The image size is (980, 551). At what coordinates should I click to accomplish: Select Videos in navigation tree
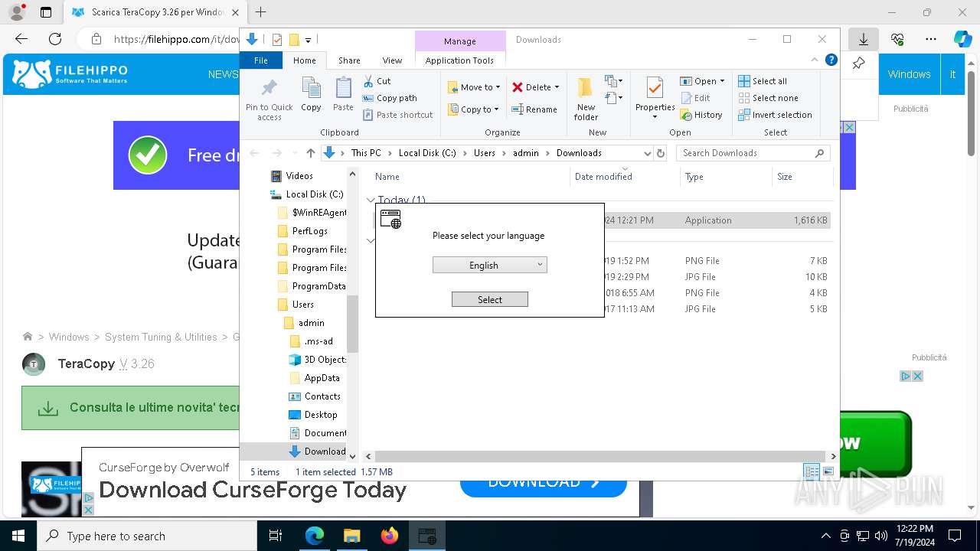pos(299,176)
